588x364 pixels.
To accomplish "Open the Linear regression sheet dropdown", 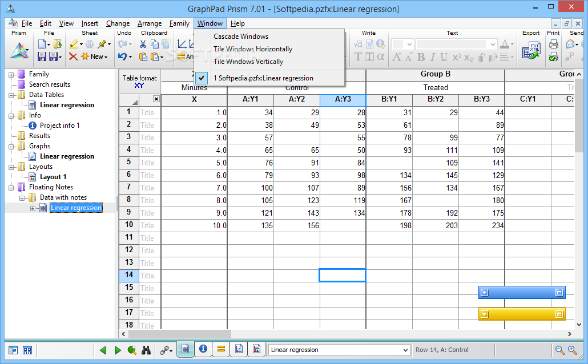I will pyautogui.click(x=405, y=350).
